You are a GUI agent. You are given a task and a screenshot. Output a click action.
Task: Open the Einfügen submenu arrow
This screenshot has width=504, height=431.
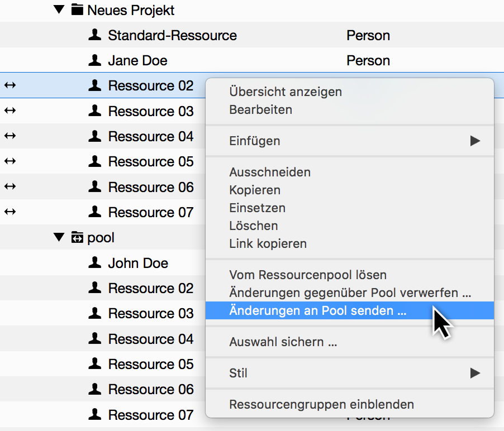click(x=476, y=141)
